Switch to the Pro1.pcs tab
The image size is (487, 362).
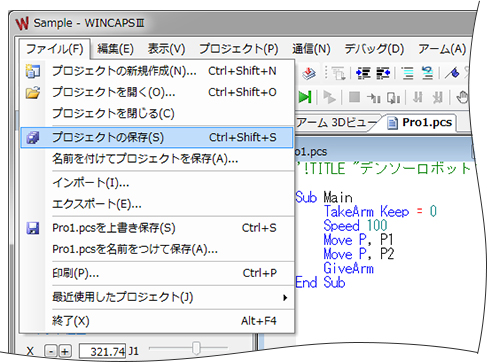[x=420, y=122]
